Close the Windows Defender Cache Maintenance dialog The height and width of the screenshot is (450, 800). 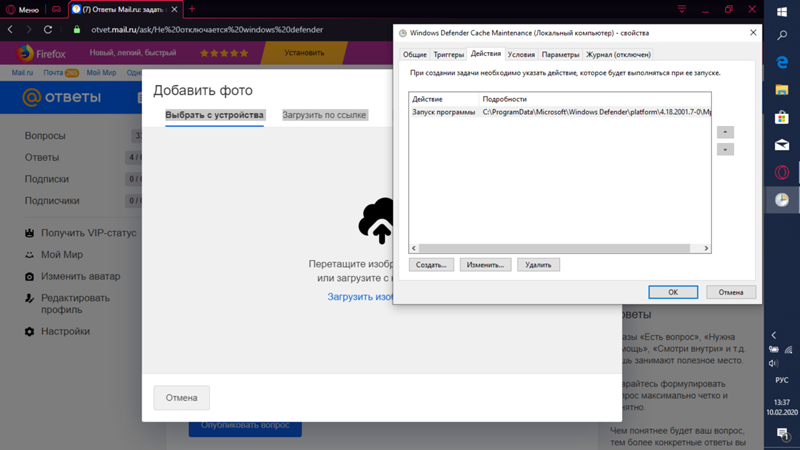(753, 33)
